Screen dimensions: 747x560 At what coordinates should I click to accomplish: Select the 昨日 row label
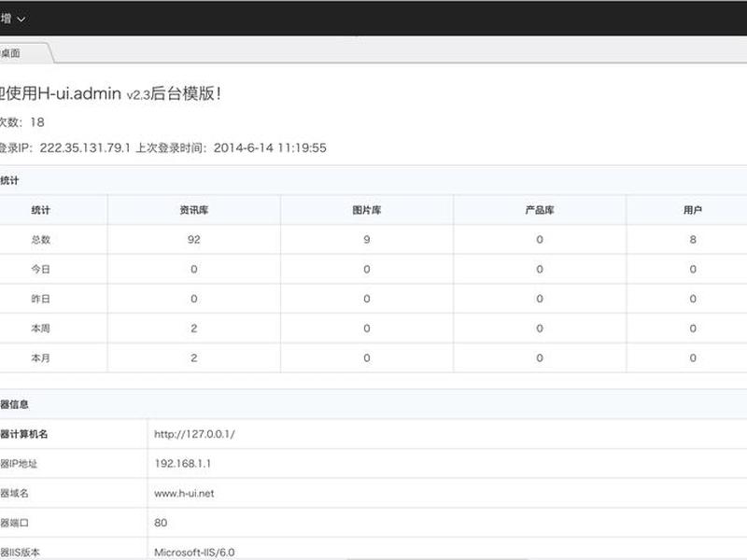tap(40, 299)
